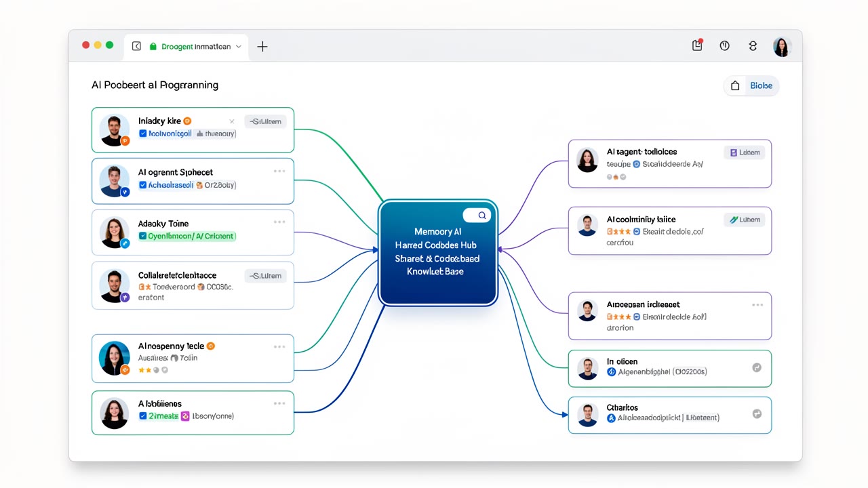Click star rating on AI nospenny fecle card
Image resolution: width=868 pixels, height=488 pixels.
[153, 370]
